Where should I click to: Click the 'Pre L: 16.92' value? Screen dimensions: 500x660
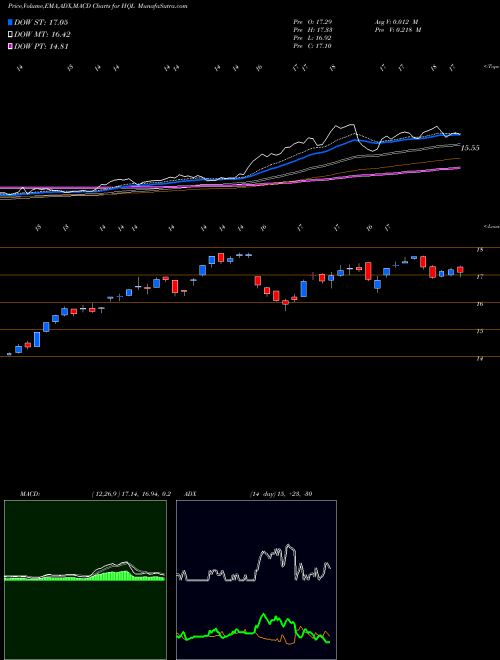pyautogui.click(x=313, y=38)
